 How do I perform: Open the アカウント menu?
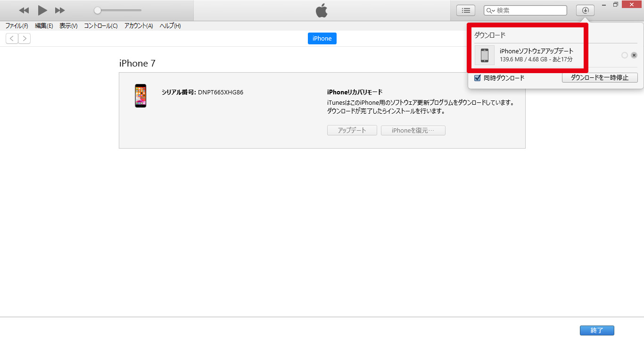[139, 26]
